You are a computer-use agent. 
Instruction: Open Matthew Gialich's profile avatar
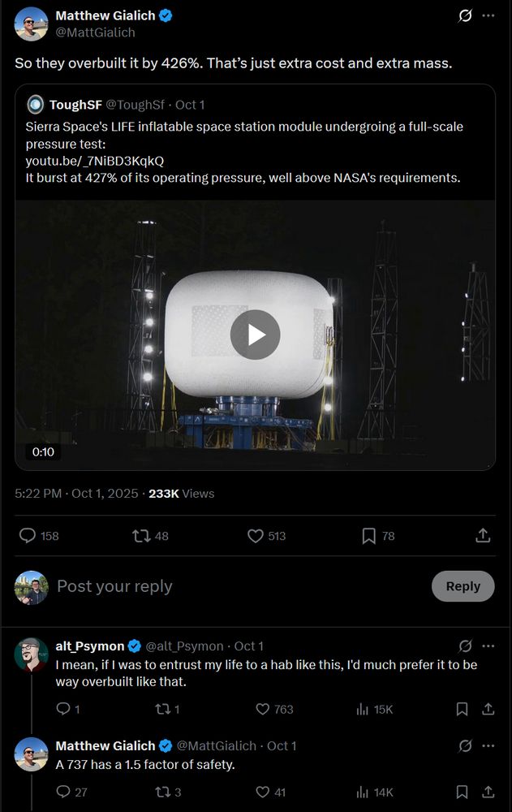(x=31, y=24)
